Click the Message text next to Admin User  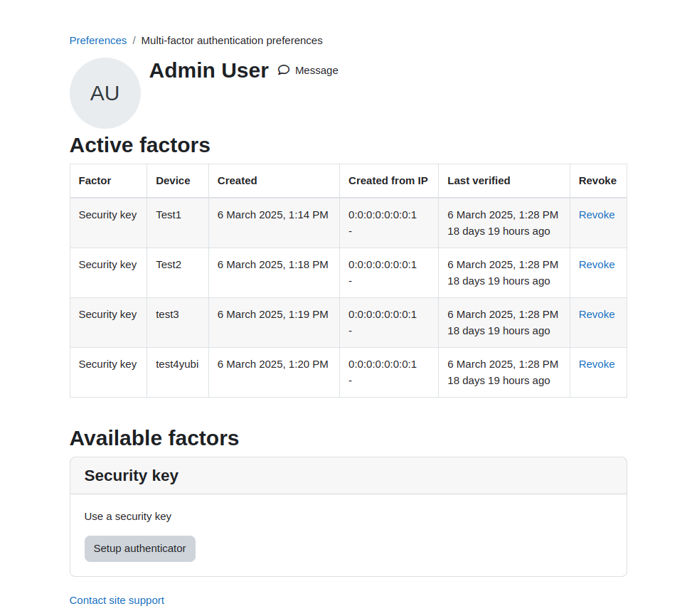point(316,70)
